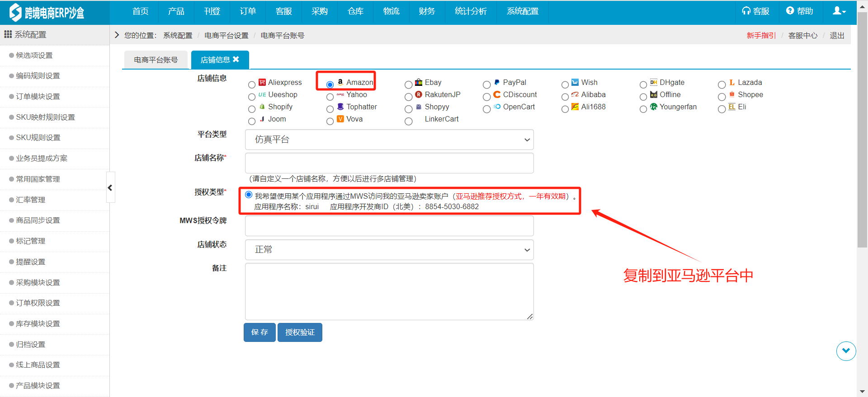Click the round down-chevron floating button

pos(846,351)
